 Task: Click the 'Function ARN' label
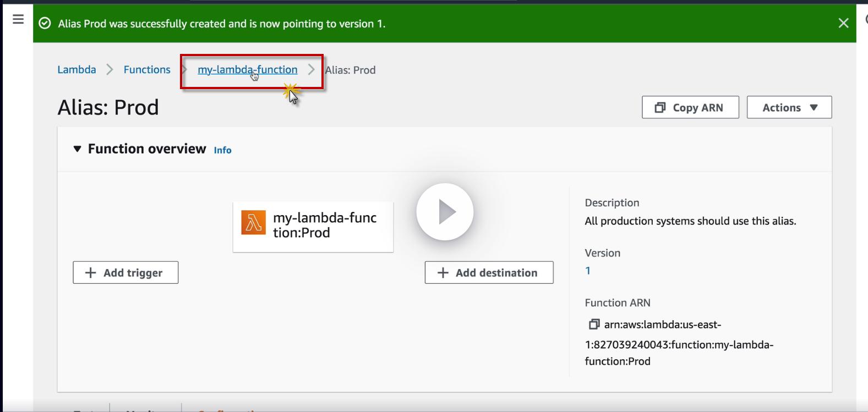[x=618, y=303]
